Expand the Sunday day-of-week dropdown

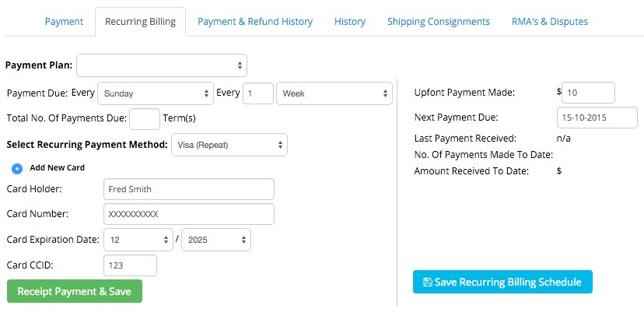pos(156,93)
